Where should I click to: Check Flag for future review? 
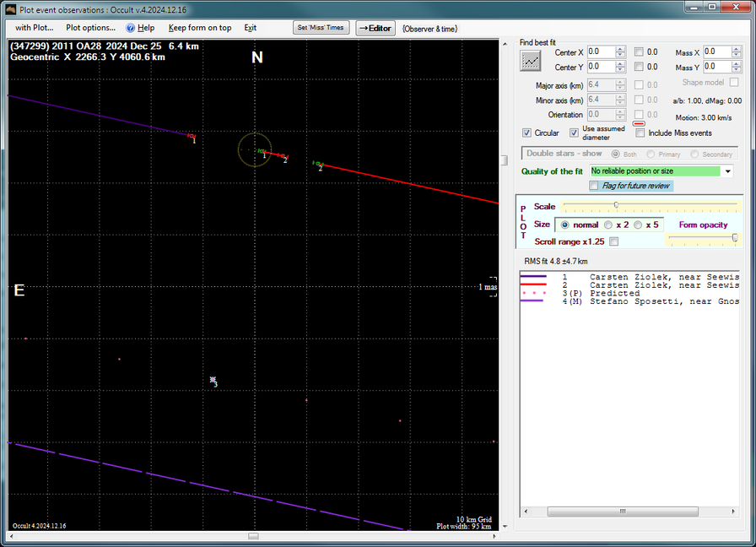click(x=594, y=186)
